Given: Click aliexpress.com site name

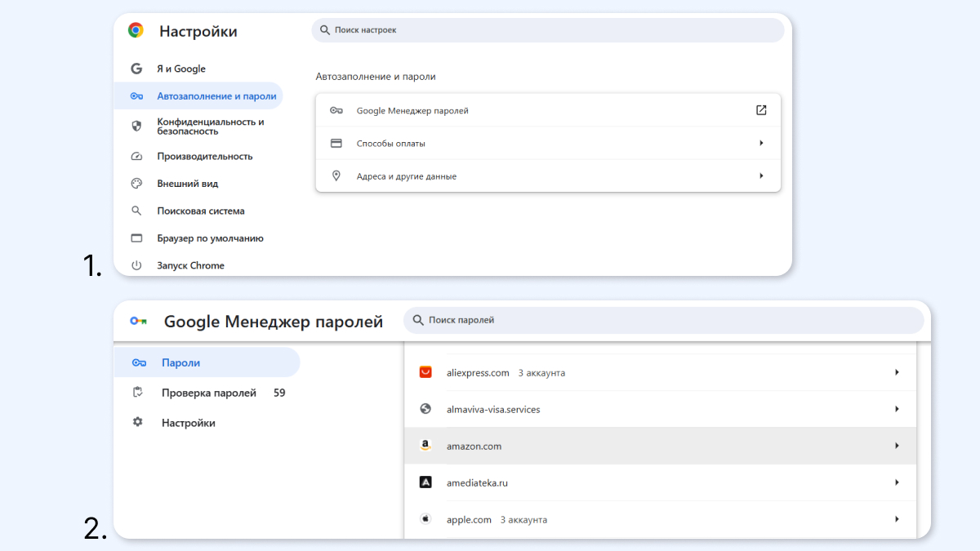Looking at the screenshot, I should [478, 373].
